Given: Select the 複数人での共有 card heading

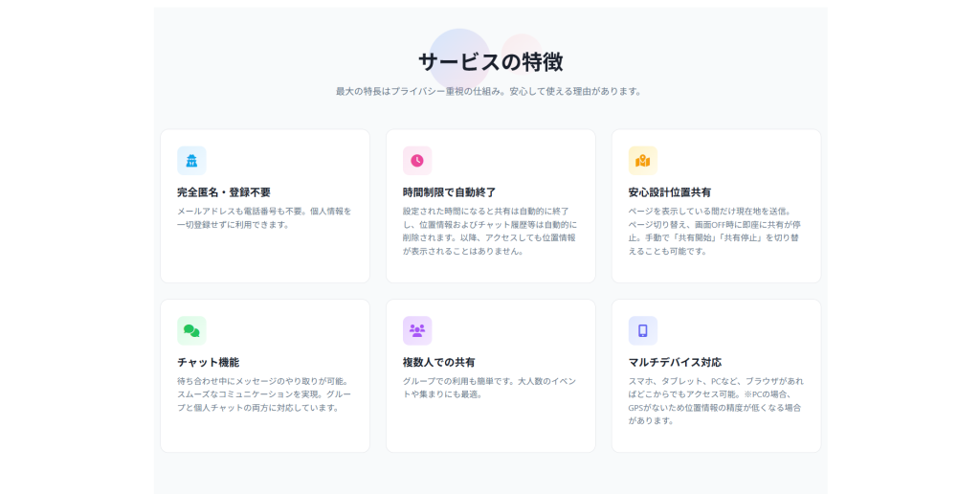Looking at the screenshot, I should tap(439, 363).
